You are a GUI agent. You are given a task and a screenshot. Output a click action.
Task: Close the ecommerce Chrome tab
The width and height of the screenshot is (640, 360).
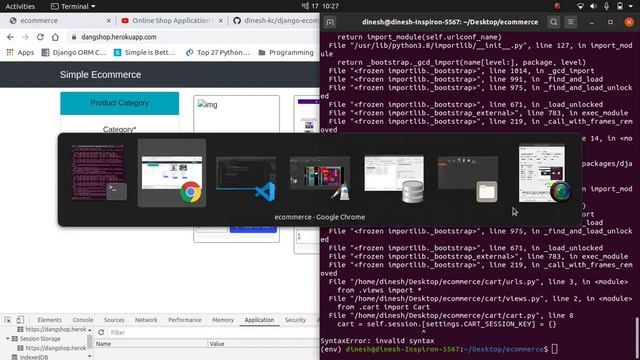(x=108, y=20)
